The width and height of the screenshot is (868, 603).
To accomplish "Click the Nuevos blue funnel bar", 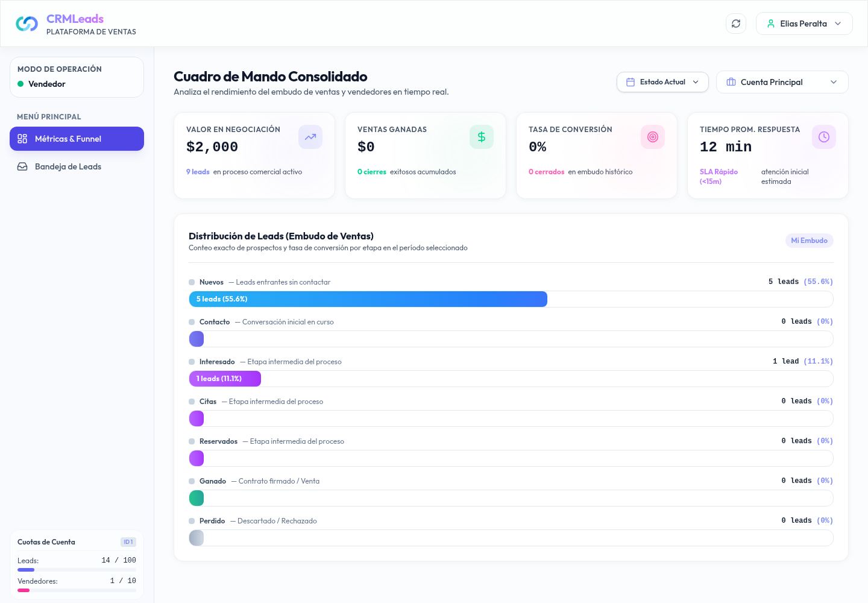I will tap(368, 299).
